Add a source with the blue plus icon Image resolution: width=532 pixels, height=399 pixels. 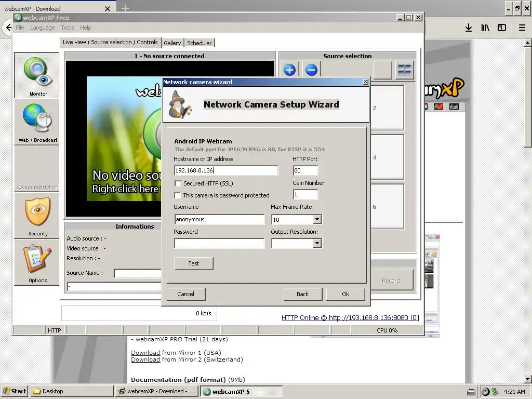click(289, 70)
